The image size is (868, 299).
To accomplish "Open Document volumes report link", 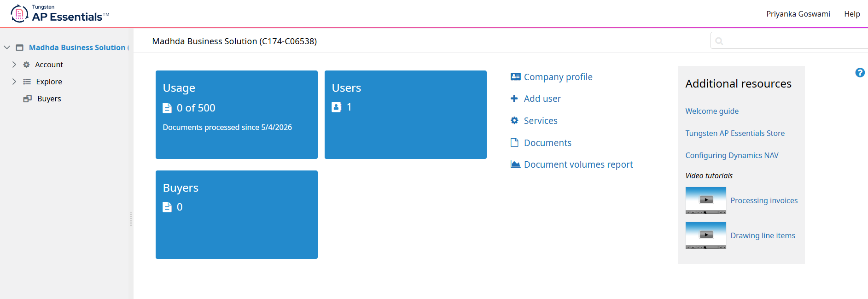I will coord(578,164).
